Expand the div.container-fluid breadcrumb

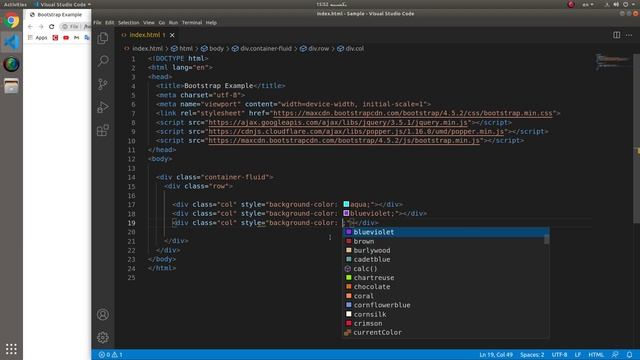coord(262,49)
